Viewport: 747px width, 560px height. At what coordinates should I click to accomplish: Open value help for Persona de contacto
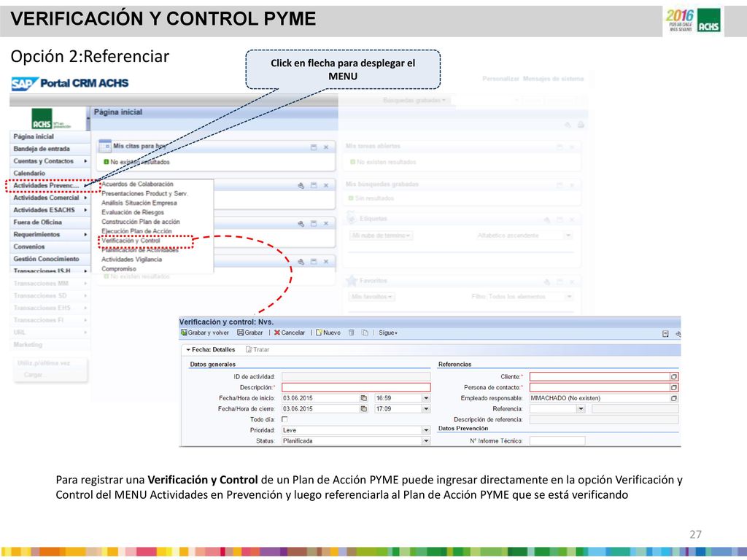point(674,388)
